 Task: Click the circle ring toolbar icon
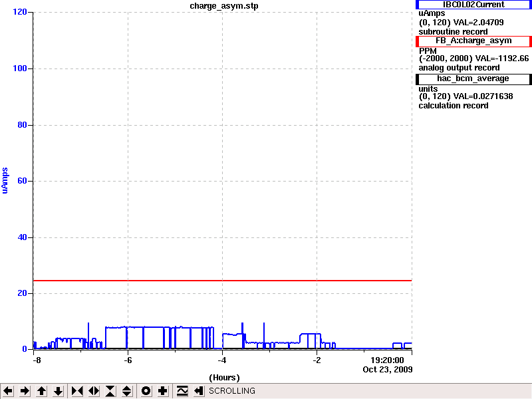pos(146,391)
